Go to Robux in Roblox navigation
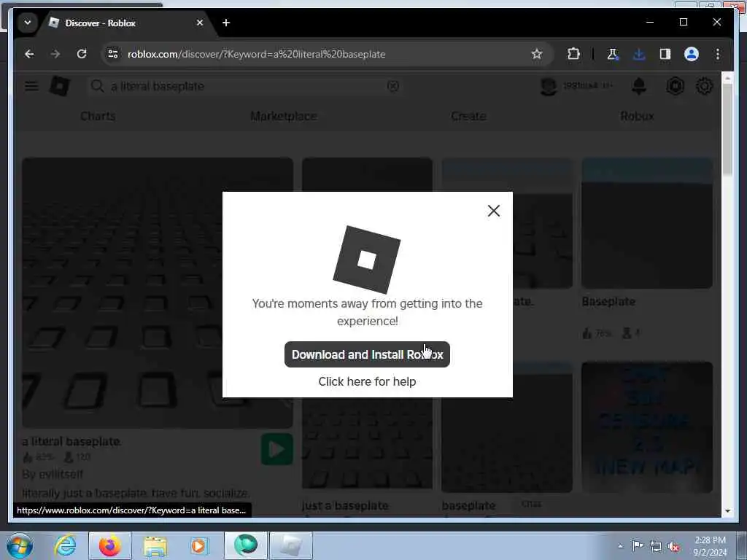This screenshot has width=747, height=560. 637,116
